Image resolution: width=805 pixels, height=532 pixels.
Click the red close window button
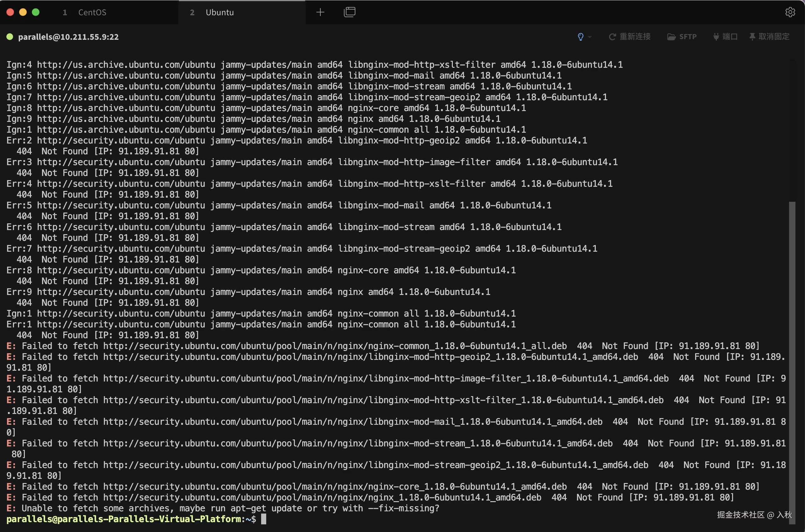[10, 12]
